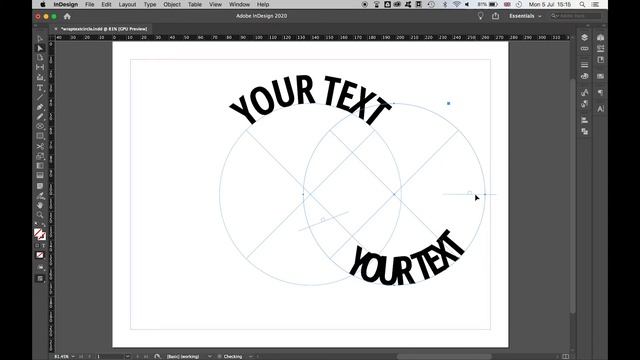
Task: Open the Essentials workspace dropdown
Action: (525, 16)
